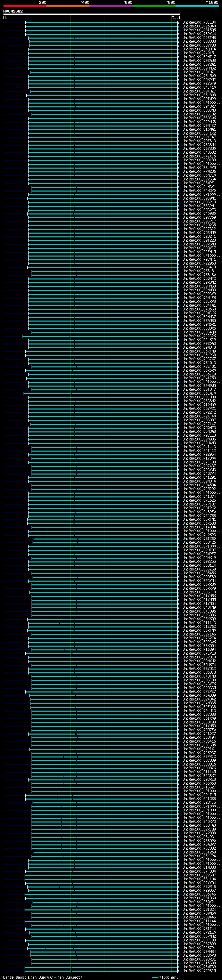Viewport: 222px width, 980px height.
Task: Select the UniRef100_Q9S9N1 row label
Action: (199, 198)
